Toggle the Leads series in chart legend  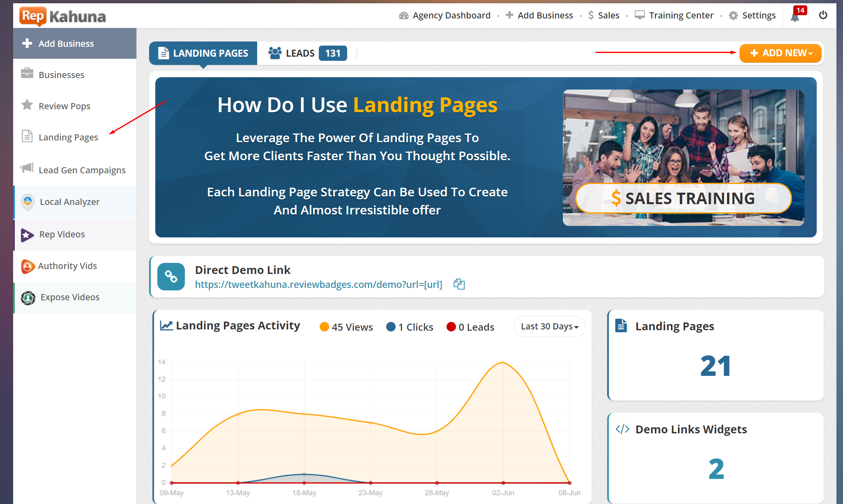470,327
